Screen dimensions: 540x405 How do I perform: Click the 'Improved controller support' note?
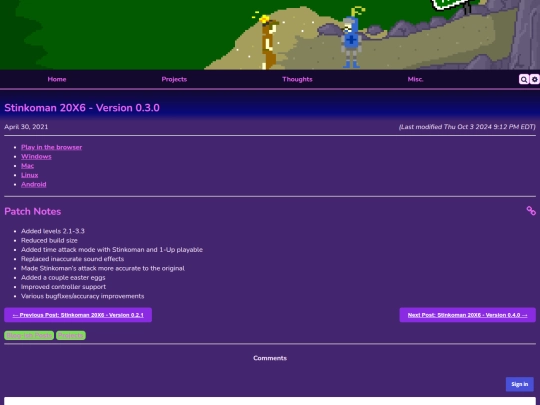[63, 287]
